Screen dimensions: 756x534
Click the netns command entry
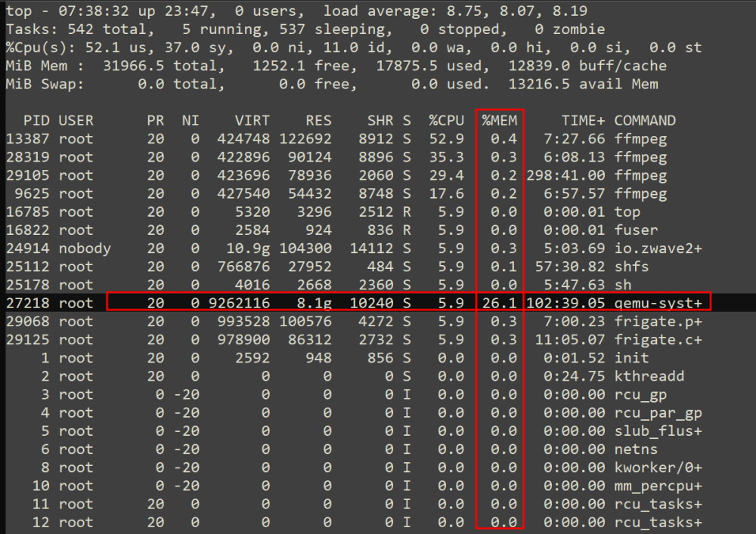pyautogui.click(x=636, y=449)
